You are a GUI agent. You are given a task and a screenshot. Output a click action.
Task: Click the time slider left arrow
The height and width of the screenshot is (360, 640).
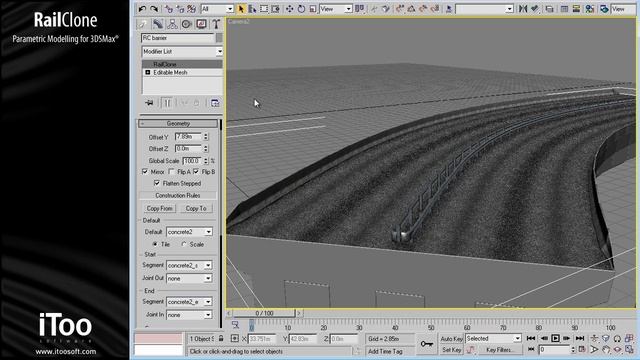(x=229, y=313)
